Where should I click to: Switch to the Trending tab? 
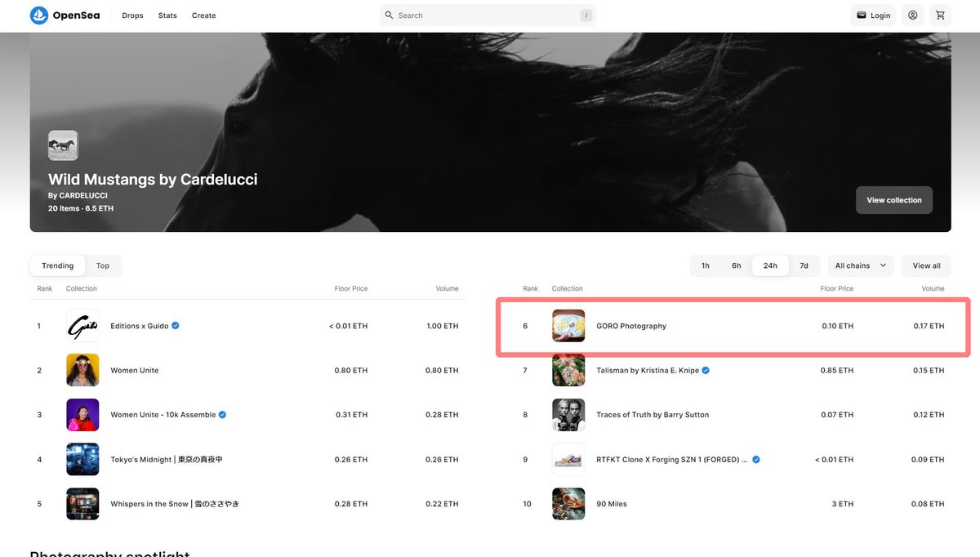point(58,265)
